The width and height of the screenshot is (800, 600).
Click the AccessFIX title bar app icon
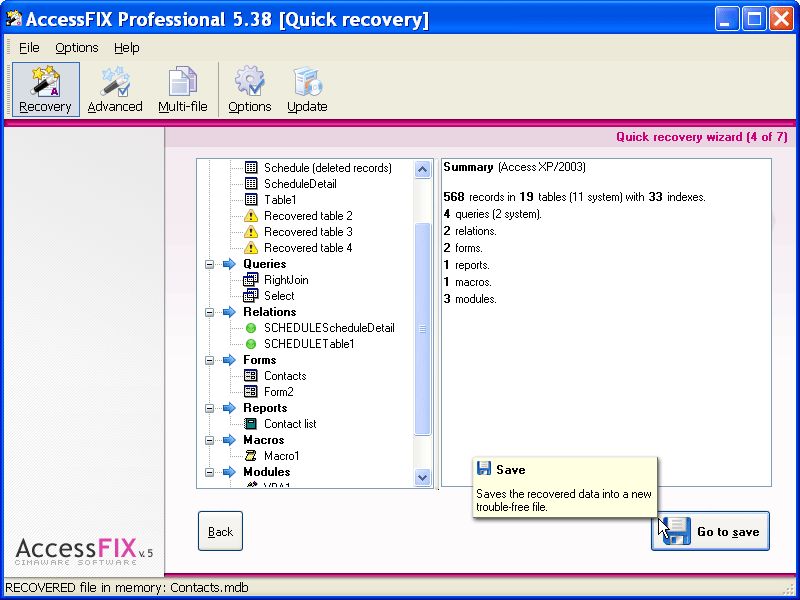point(14,19)
